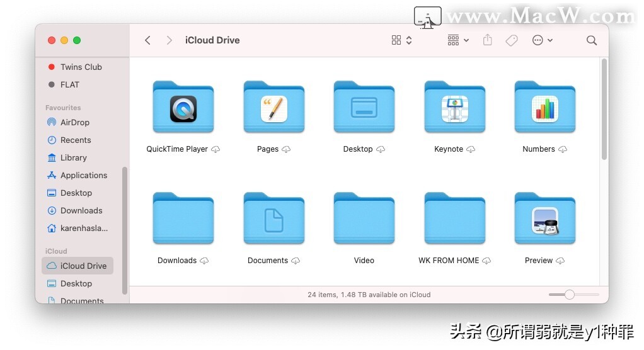Select the Video folder
This screenshot has height=350, width=644.
point(364,218)
